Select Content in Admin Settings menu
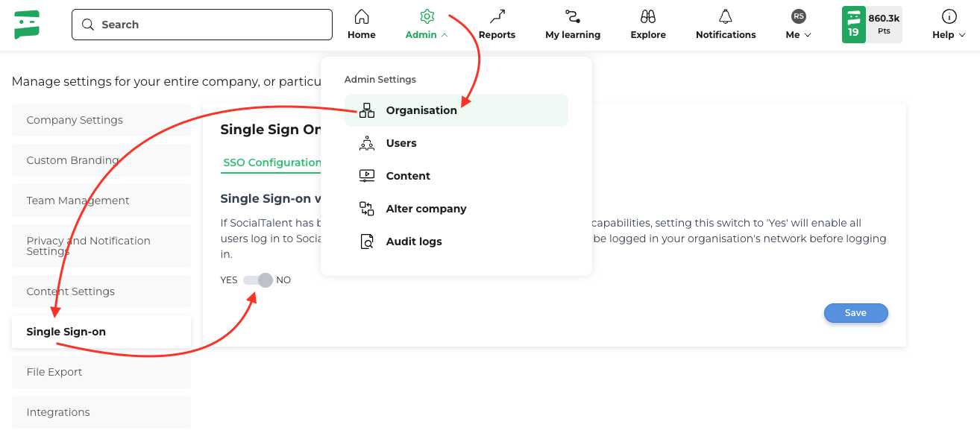 tap(456, 176)
